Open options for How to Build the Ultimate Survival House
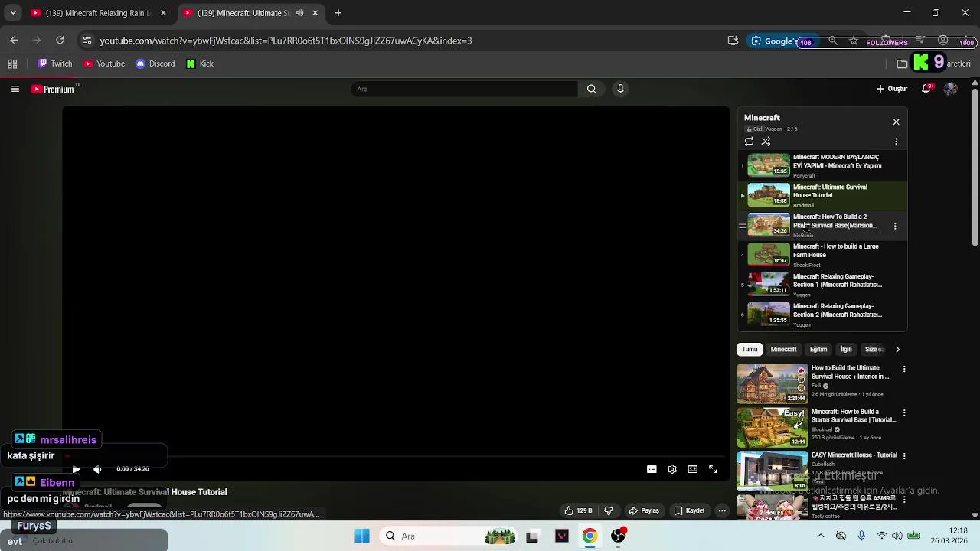This screenshot has width=980, height=551. 904,369
